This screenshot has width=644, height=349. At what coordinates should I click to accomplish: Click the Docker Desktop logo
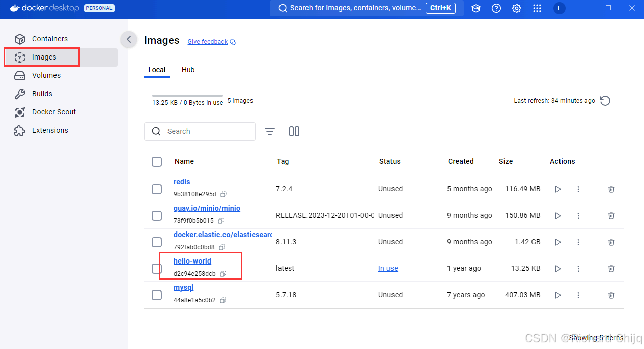44,8
